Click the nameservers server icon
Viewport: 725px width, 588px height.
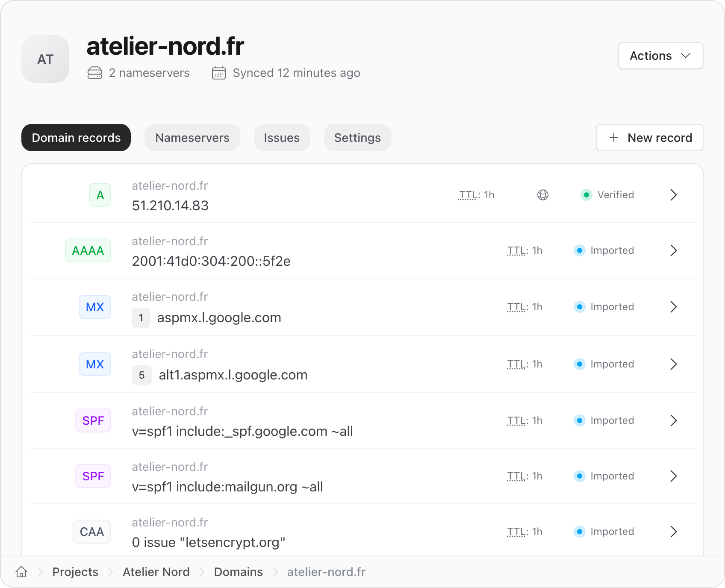[95, 73]
